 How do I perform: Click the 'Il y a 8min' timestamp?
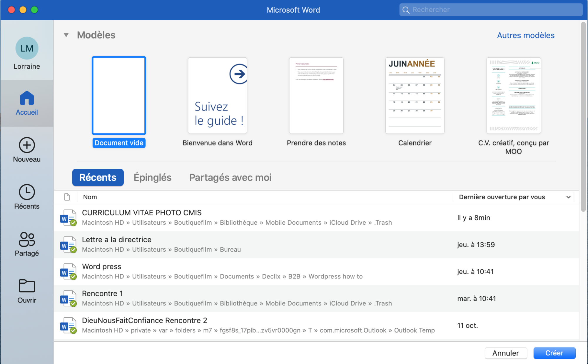[x=474, y=218]
